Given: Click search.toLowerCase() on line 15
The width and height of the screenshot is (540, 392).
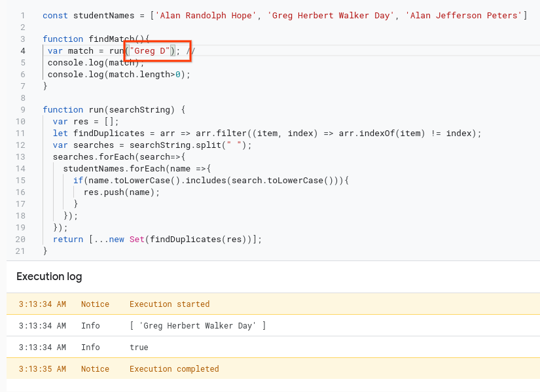Looking at the screenshot, I should [x=282, y=181].
